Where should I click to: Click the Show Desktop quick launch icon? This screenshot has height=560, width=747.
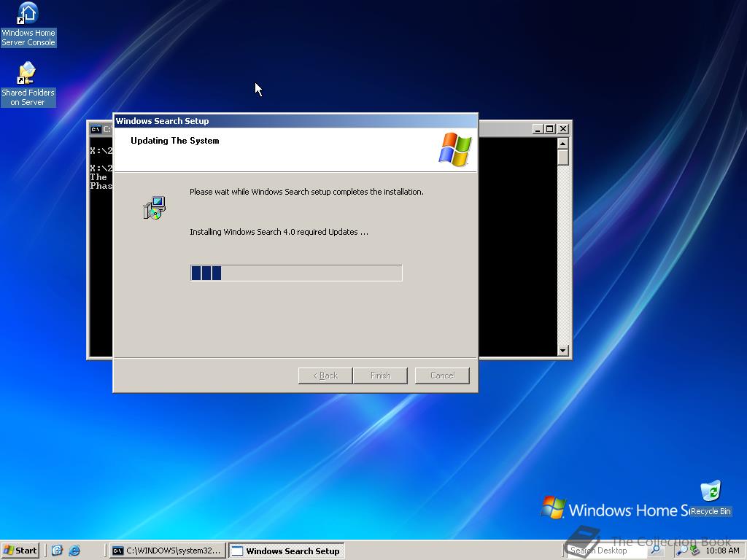point(57,551)
